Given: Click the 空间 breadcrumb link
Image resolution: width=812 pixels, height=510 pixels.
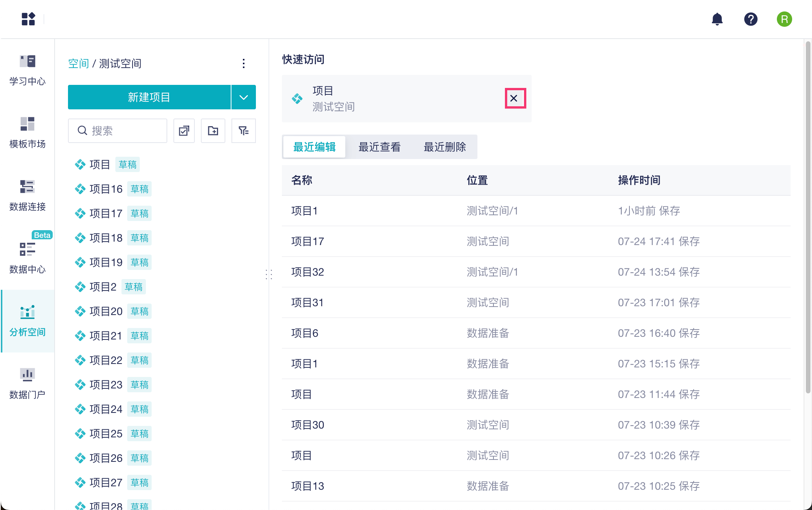Looking at the screenshot, I should [x=78, y=63].
